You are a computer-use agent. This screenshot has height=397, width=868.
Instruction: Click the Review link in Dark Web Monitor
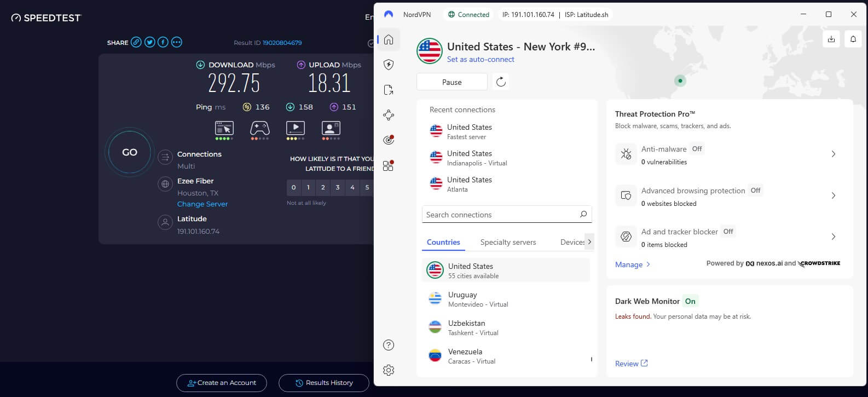[x=632, y=364]
